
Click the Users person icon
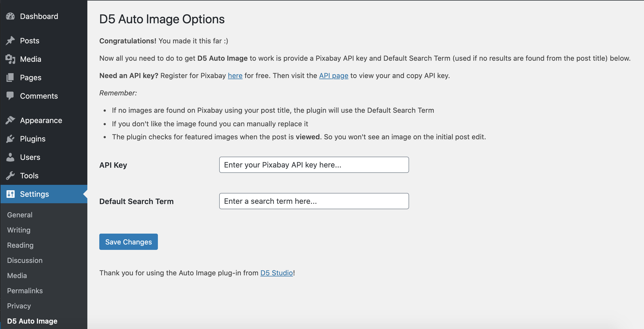10,157
